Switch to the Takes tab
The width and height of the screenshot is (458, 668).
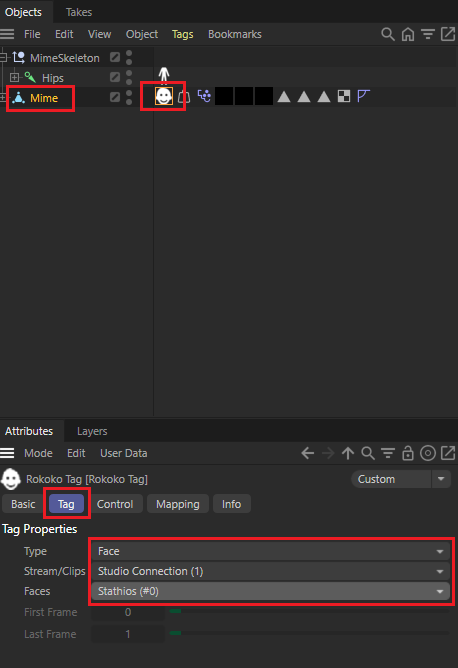(79, 12)
